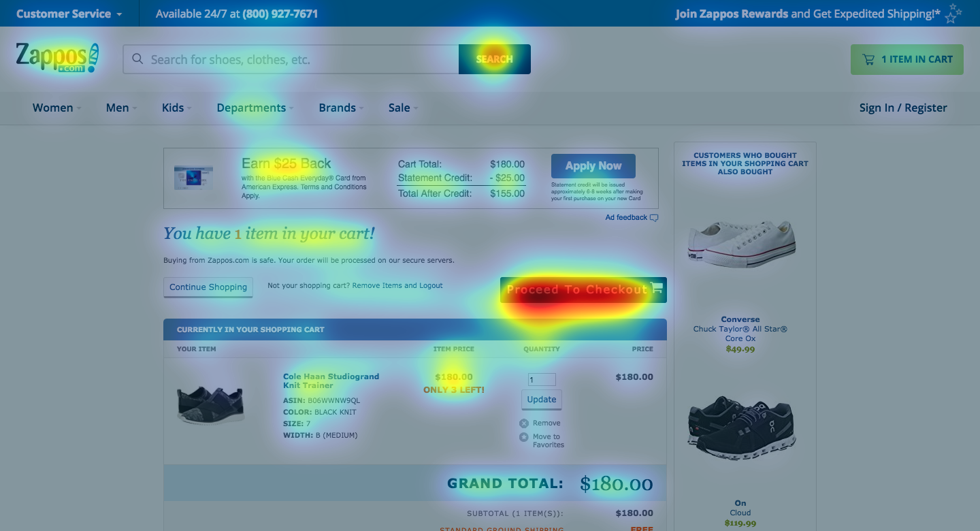Click Remove Items and Logout link
This screenshot has width=980, height=531.
397,285
